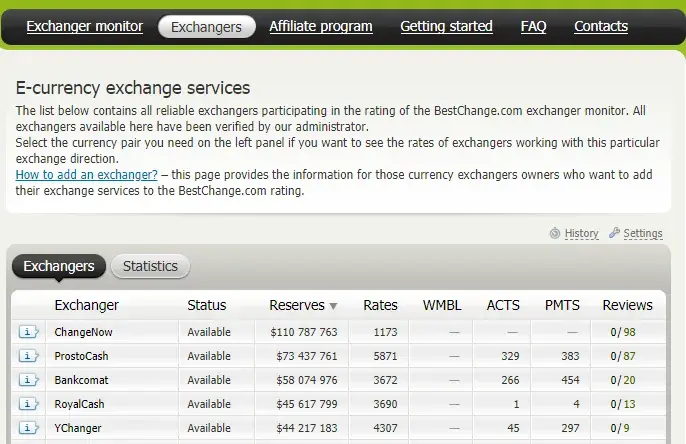Open the Exchanger monitor menu item
Screen dimensions: 686x444
[x=84, y=26]
